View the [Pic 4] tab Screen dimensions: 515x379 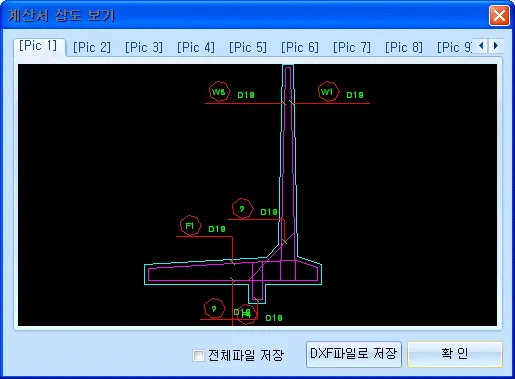(x=196, y=47)
